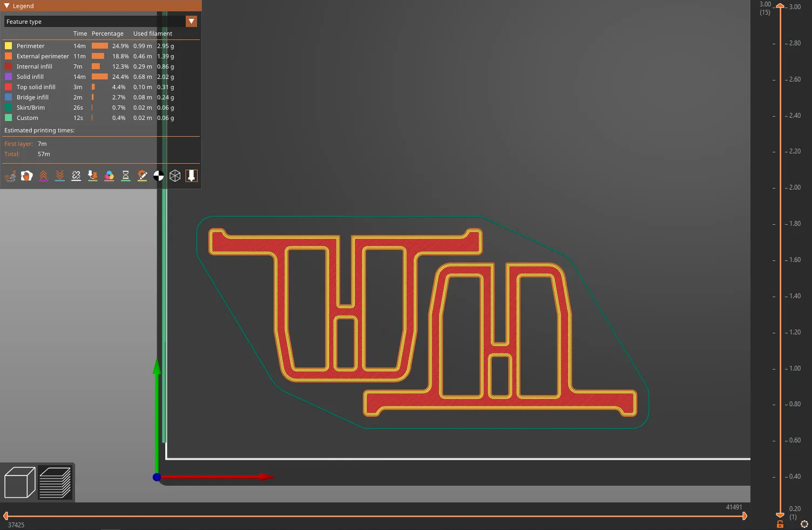
Task: Toggle Tool marker nozzle icon
Action: click(192, 176)
